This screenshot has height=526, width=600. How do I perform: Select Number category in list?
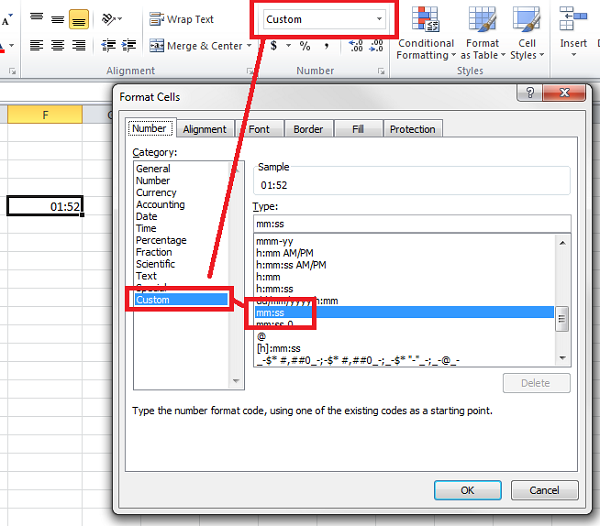coord(153,181)
